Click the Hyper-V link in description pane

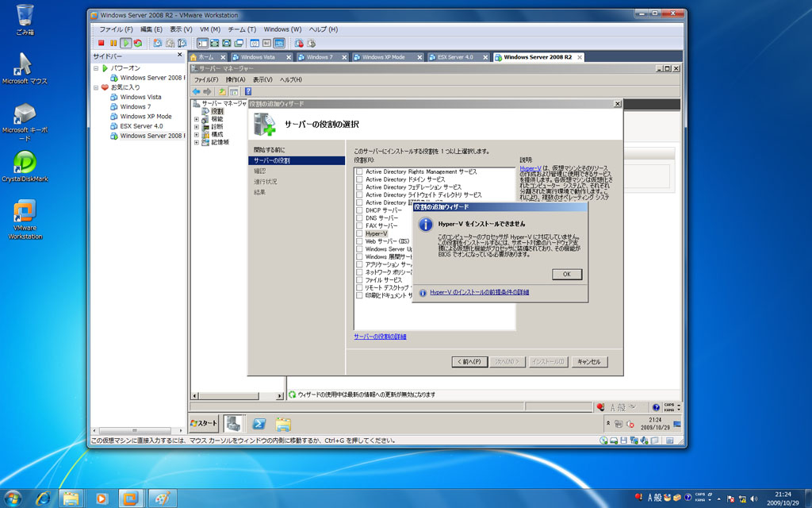[x=530, y=168]
